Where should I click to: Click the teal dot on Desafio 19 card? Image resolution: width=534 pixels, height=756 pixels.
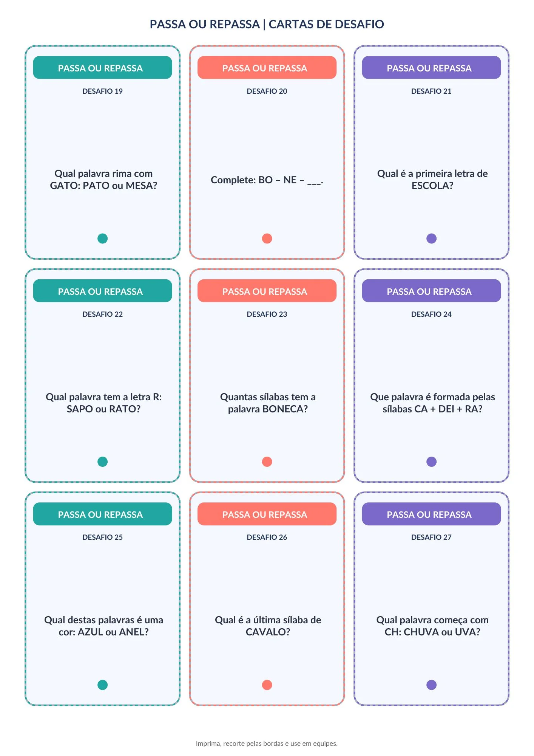click(x=102, y=239)
